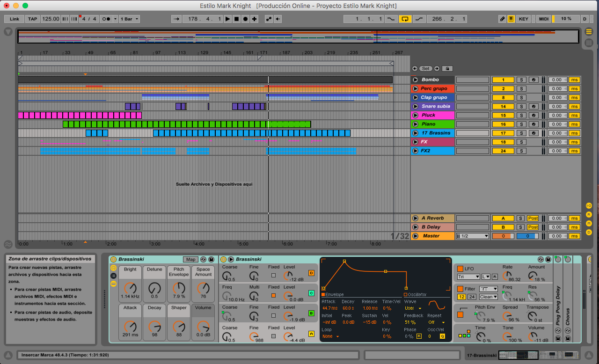This screenshot has height=364, width=599.
Task: Toggle Punch-Out switch
Action: click(419, 19)
